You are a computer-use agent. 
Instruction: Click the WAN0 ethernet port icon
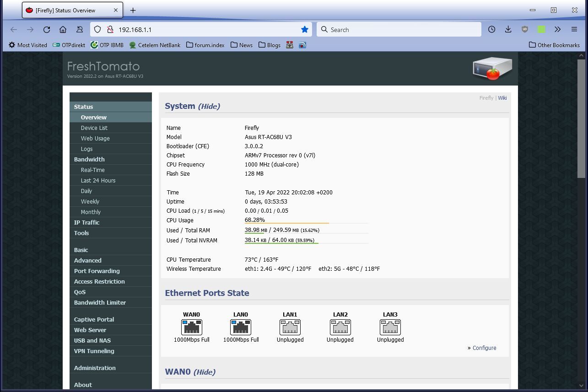(191, 327)
